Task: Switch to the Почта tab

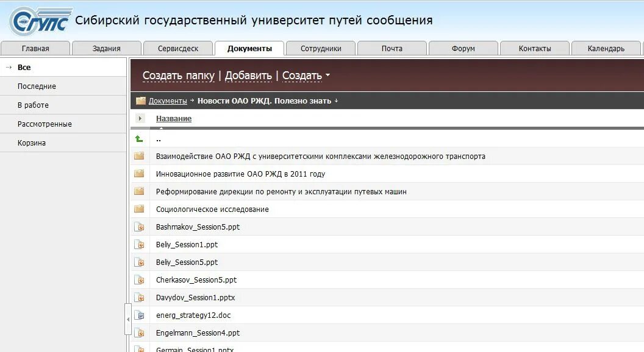Action: pyautogui.click(x=391, y=48)
